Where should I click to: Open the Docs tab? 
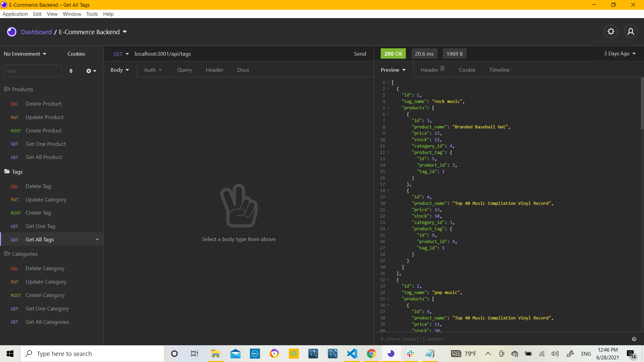[x=243, y=70]
